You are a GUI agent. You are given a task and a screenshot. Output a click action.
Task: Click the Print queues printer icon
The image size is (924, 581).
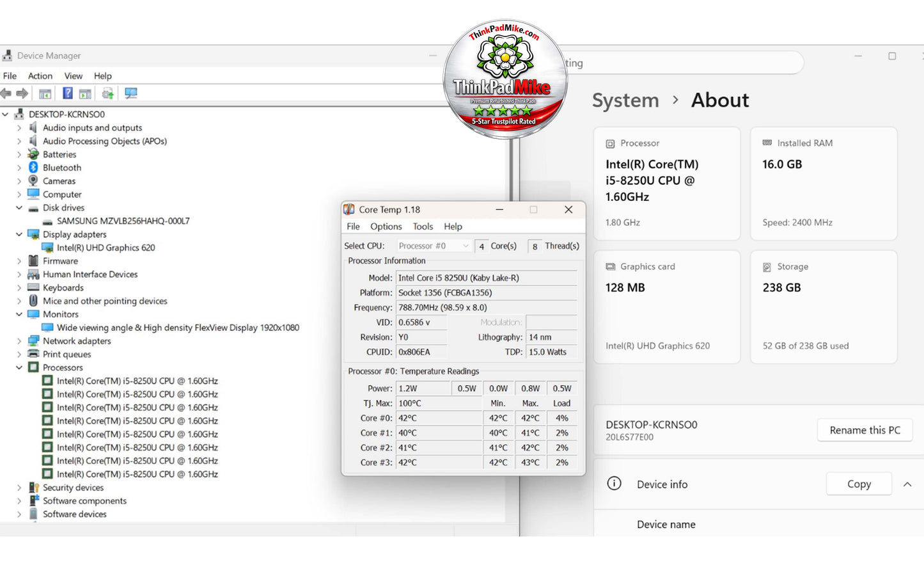pos(33,354)
